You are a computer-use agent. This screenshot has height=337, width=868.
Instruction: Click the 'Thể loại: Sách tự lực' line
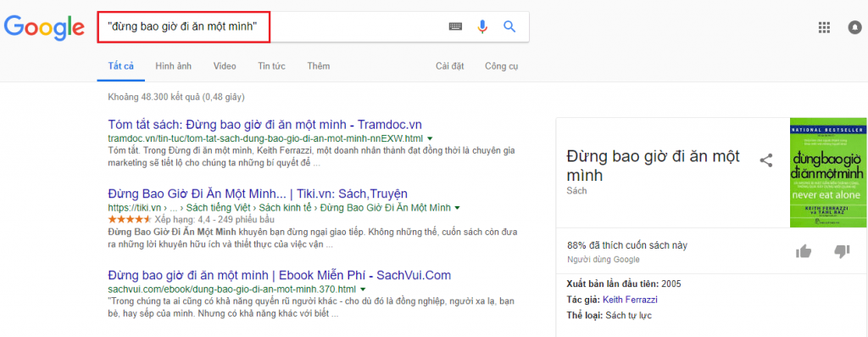point(609,316)
